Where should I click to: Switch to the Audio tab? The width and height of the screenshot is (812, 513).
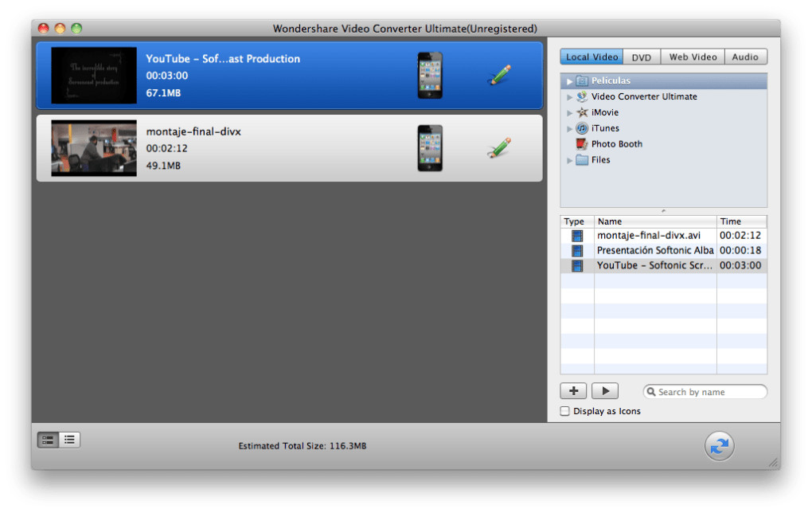point(745,57)
